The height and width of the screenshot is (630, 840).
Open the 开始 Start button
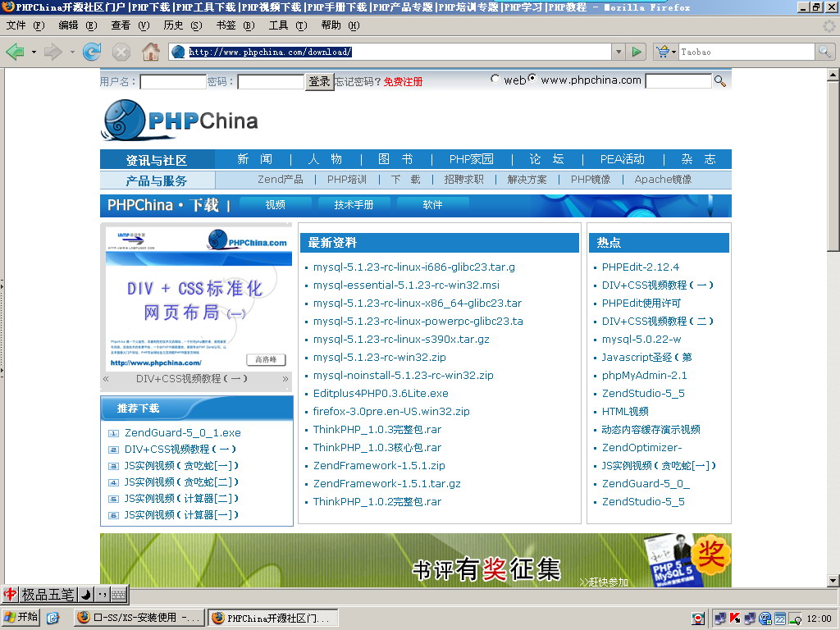pos(21,617)
